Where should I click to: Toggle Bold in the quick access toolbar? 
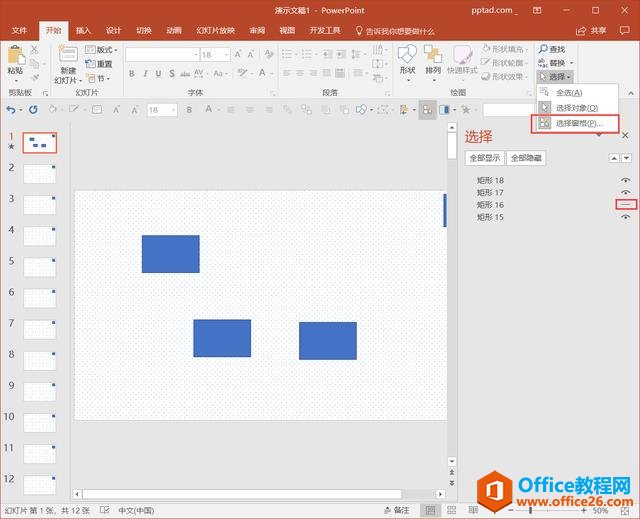tap(189, 109)
